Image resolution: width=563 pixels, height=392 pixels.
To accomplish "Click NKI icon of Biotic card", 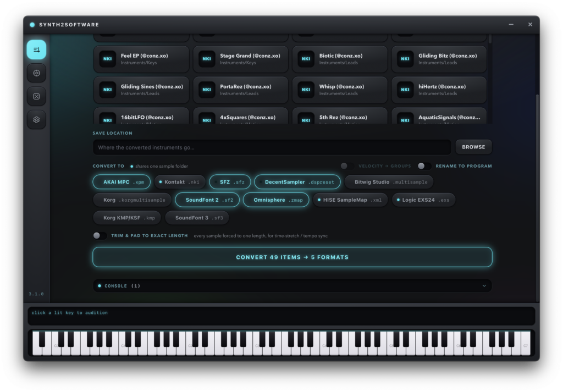I will tap(306, 59).
